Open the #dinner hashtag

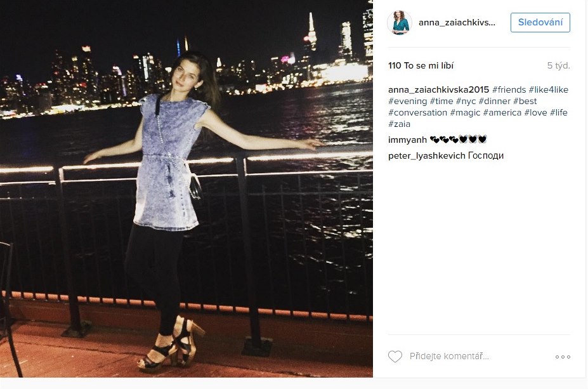494,102
